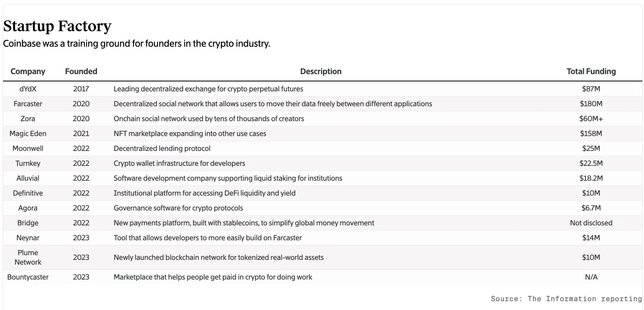Click the Startup Factory heading

(57, 26)
